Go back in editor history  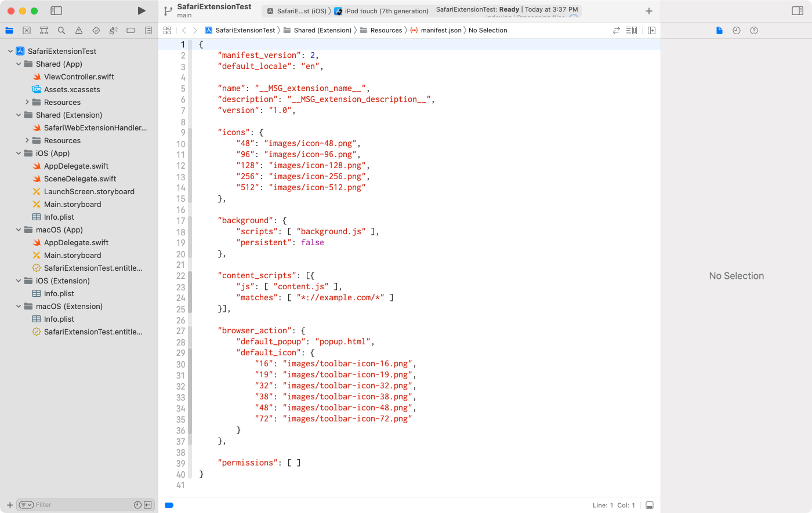184,30
